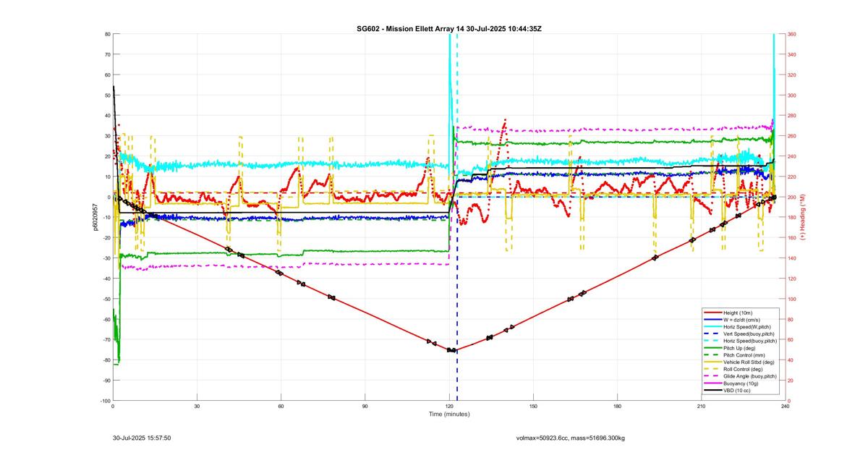Click left y-axis tick label '-80'
Image resolution: width=868 pixels, height=450 pixels.
(x=106, y=360)
